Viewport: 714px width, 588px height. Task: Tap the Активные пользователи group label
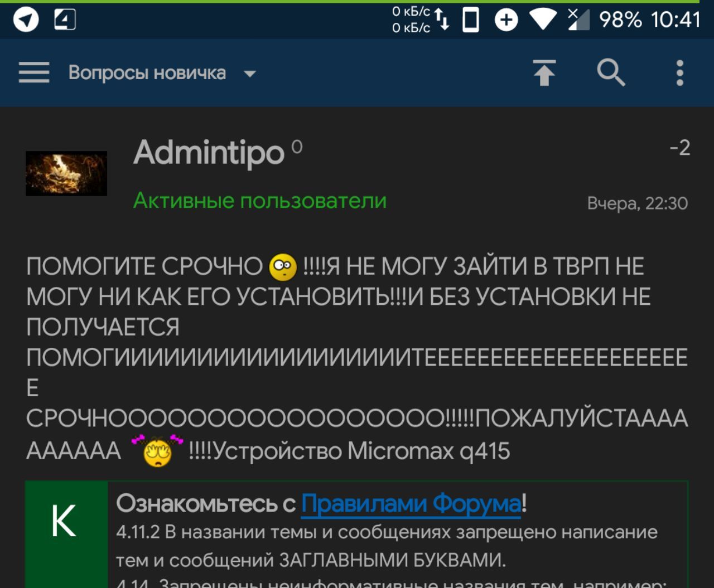[x=260, y=200]
